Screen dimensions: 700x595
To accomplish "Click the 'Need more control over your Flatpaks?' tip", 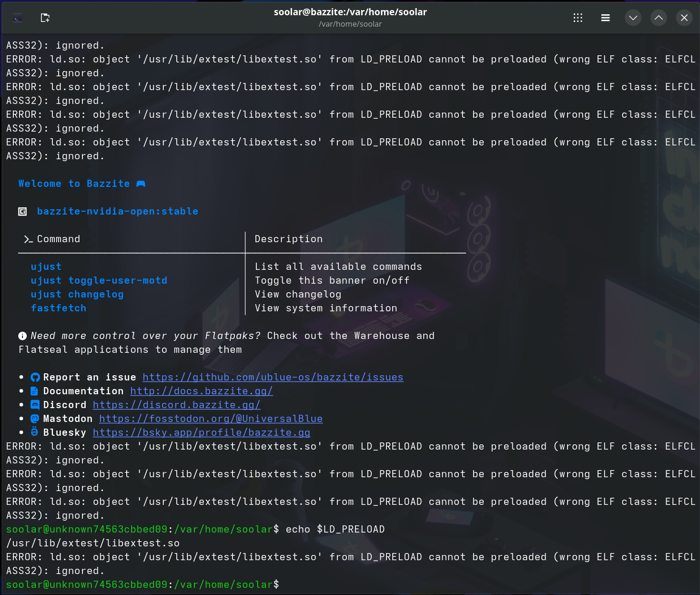I will coord(146,336).
